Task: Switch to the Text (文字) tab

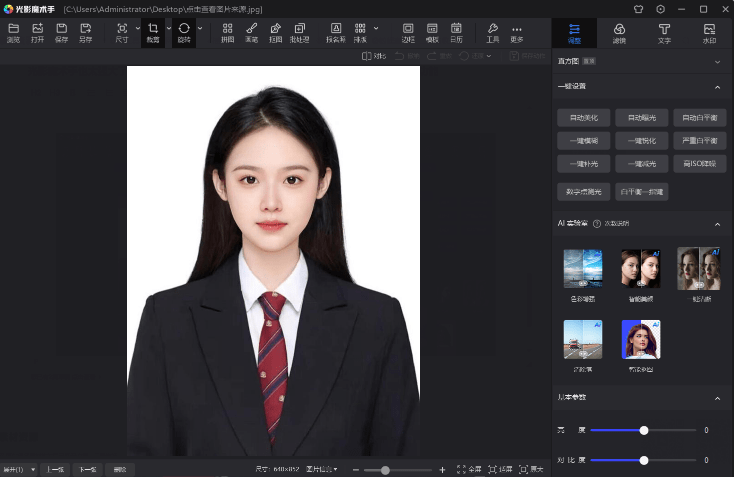Action: click(x=664, y=33)
